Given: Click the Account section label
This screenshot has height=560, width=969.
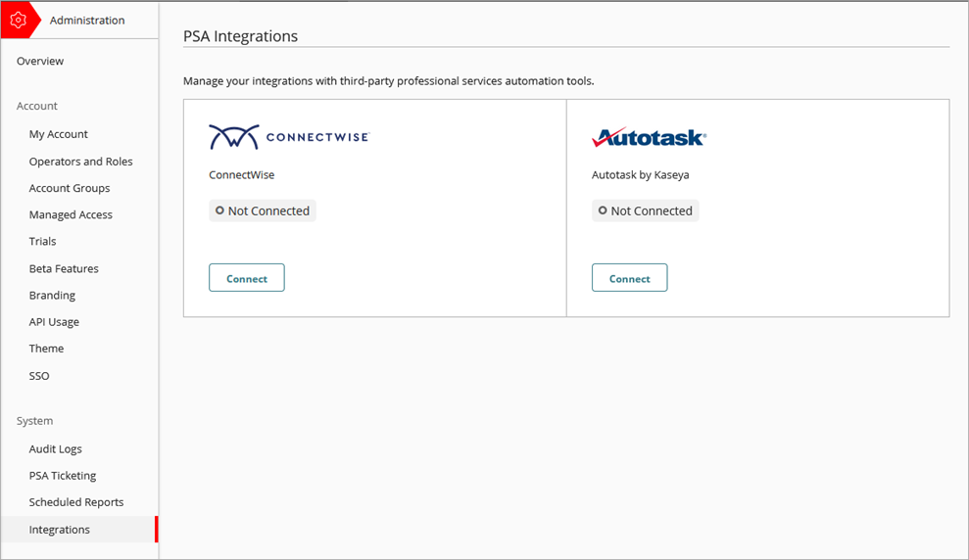Looking at the screenshot, I should (37, 106).
